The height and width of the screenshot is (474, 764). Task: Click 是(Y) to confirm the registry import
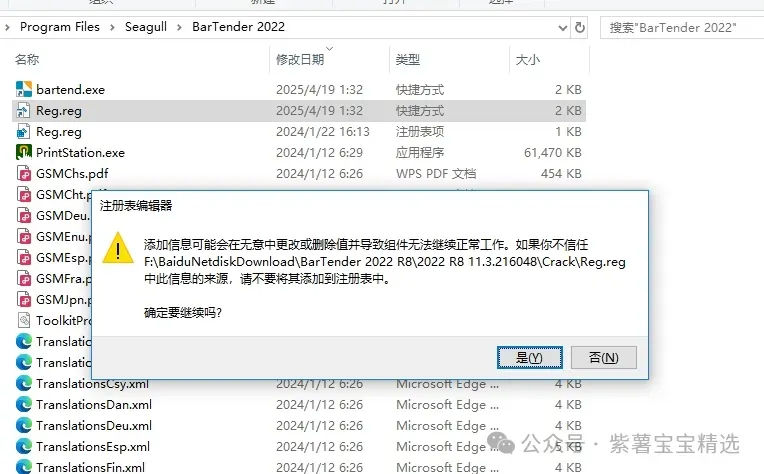pos(530,358)
